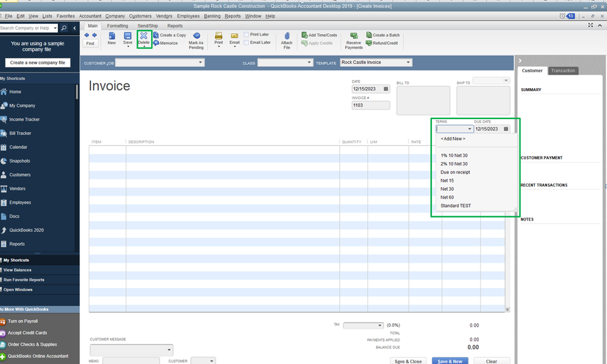Click the Clear button
The image size is (607, 364).
492,361
